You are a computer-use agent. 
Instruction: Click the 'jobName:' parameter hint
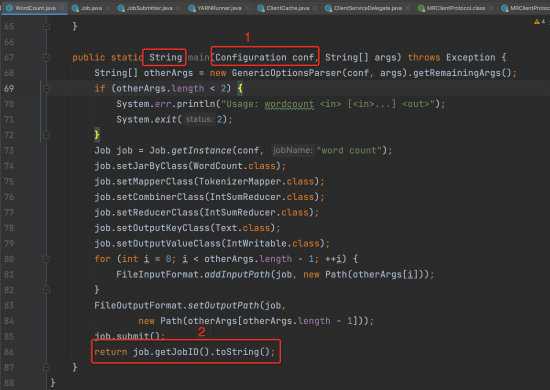point(293,150)
